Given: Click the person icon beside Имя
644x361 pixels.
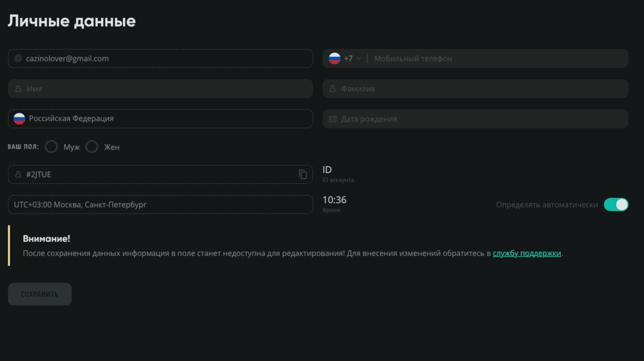Looking at the screenshot, I should pos(18,89).
